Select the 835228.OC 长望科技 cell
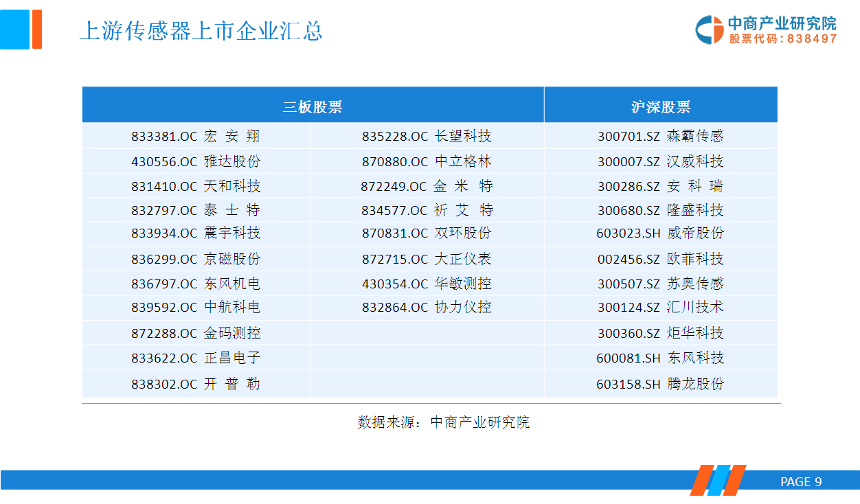The height and width of the screenshot is (504, 860). (427, 136)
